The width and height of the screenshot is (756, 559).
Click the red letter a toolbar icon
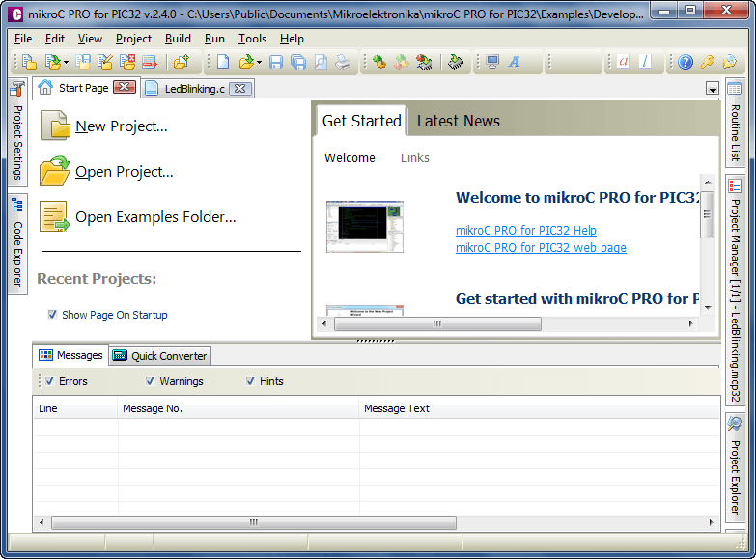623,62
